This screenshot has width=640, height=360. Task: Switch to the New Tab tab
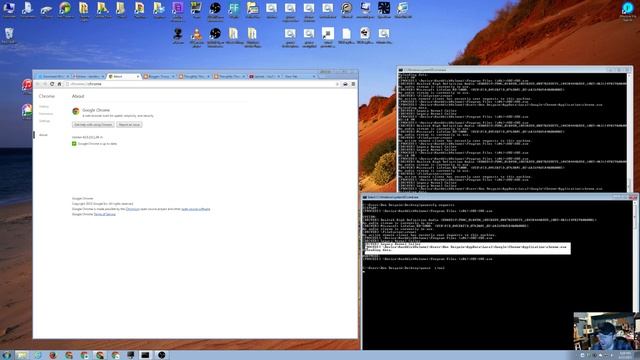pyautogui.click(x=299, y=76)
